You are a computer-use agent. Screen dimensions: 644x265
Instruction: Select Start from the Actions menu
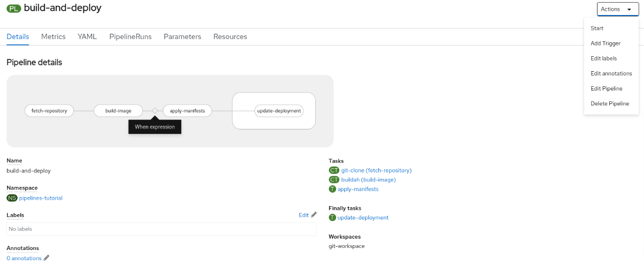coord(597,28)
